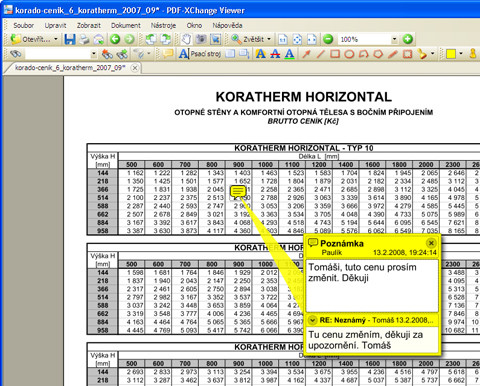
Task: Click the yellow note annotation on table
Action: [238, 191]
